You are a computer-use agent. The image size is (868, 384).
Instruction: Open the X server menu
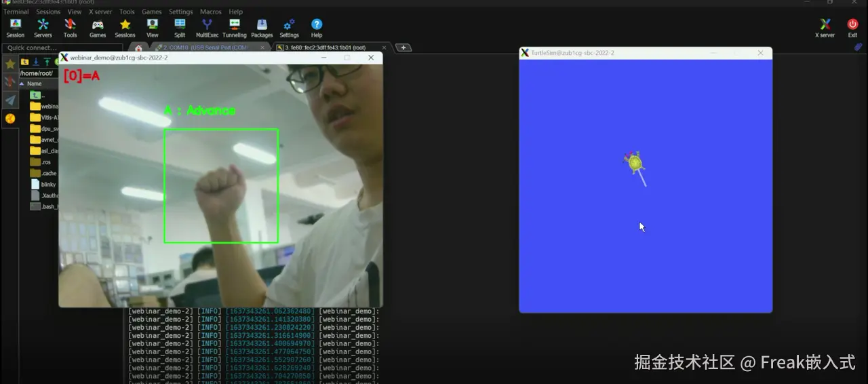[x=100, y=12]
